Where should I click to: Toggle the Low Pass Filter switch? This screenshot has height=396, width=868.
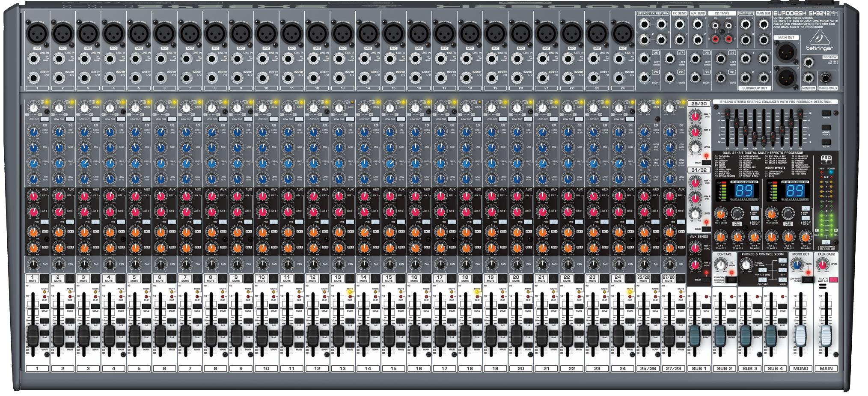[x=808, y=280]
